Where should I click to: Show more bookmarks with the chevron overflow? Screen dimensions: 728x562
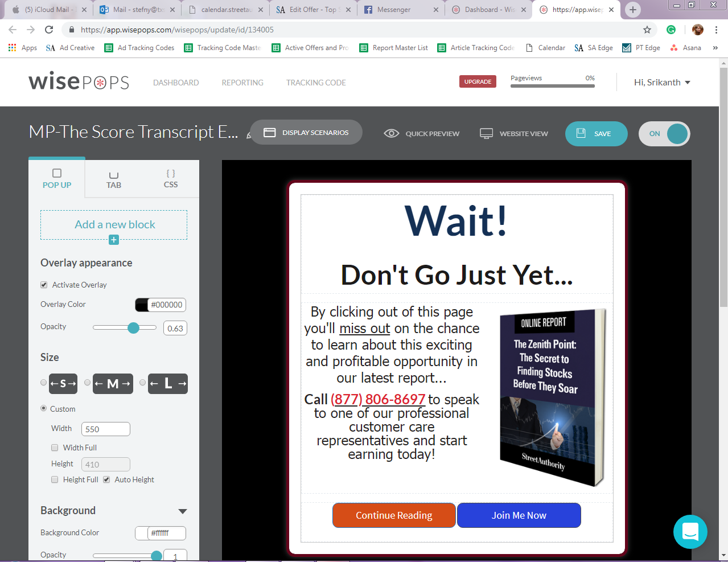tap(715, 48)
